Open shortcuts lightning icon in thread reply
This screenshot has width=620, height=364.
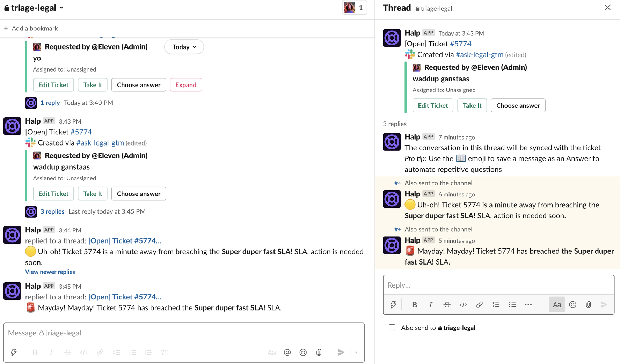[393, 305]
